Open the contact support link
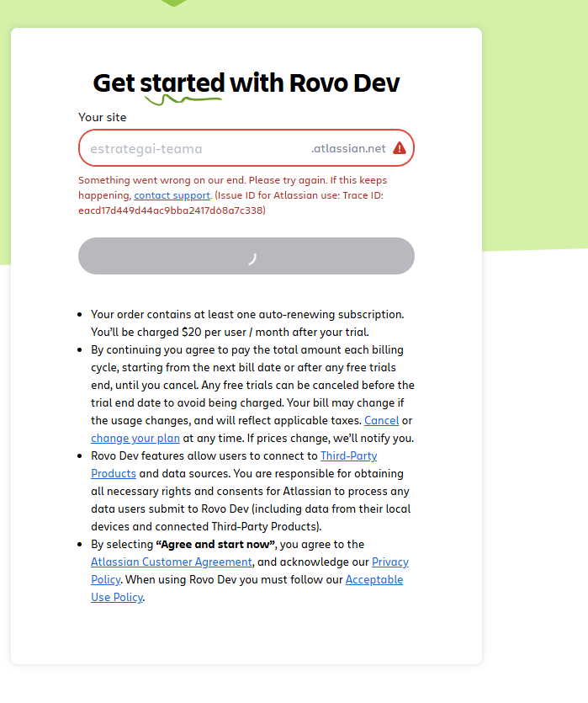Viewport: 588px width, 703px height. [x=172, y=195]
